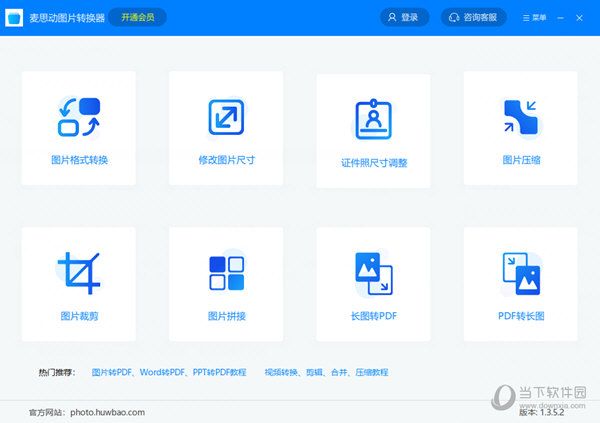Click the 图片压缩 text label
Screen dimensions: 600x423
click(x=521, y=160)
